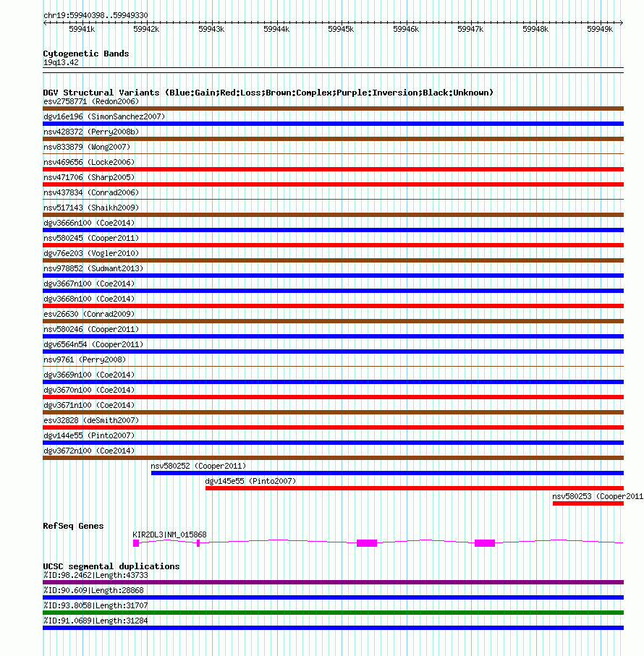Select the dgv3670n100 (Coe2014) label
644x656 pixels.
pos(89,390)
